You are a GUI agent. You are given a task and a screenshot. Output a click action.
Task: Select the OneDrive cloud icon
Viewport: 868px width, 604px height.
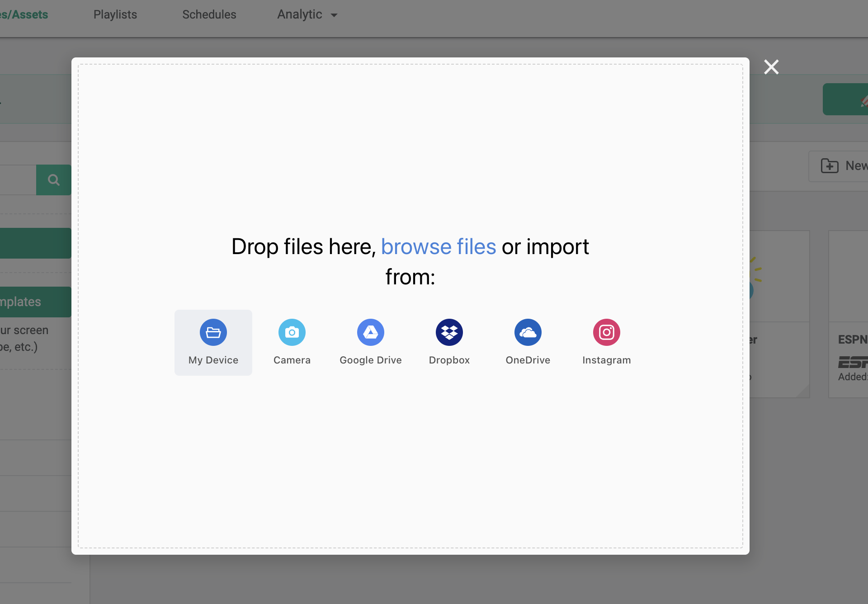pos(528,333)
